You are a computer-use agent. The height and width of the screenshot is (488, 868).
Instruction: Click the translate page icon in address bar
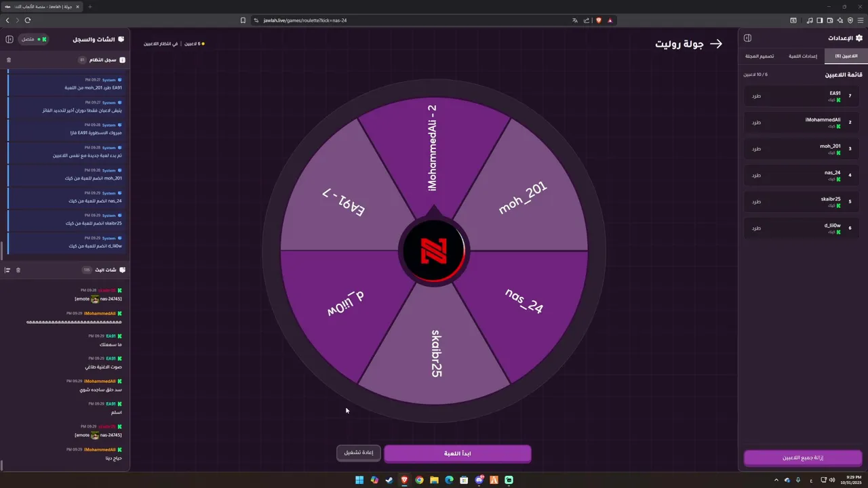[x=575, y=20]
